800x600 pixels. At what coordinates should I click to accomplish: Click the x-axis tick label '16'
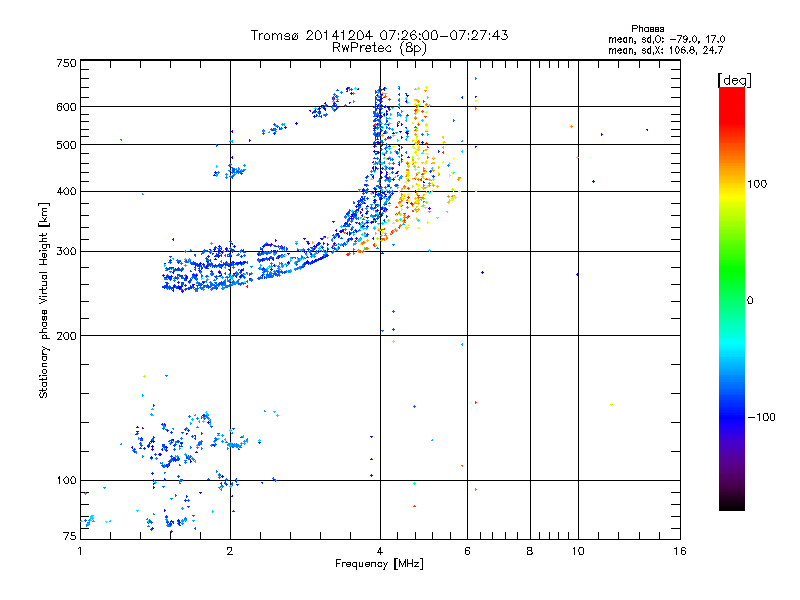[680, 551]
